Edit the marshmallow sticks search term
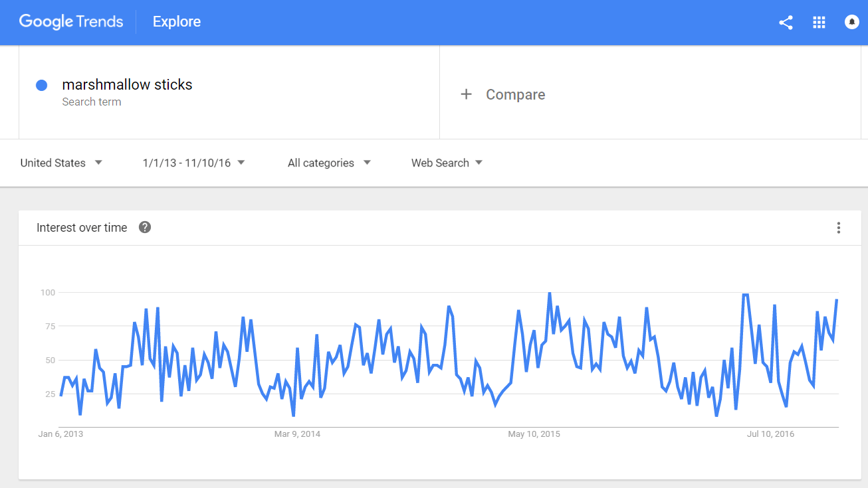 127,85
